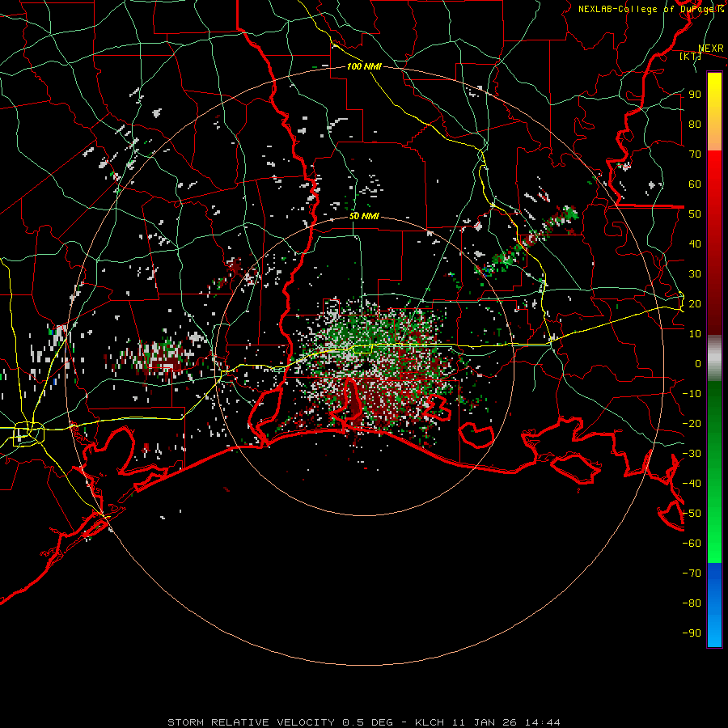Select the -60 value on velocity scale

coord(692,544)
